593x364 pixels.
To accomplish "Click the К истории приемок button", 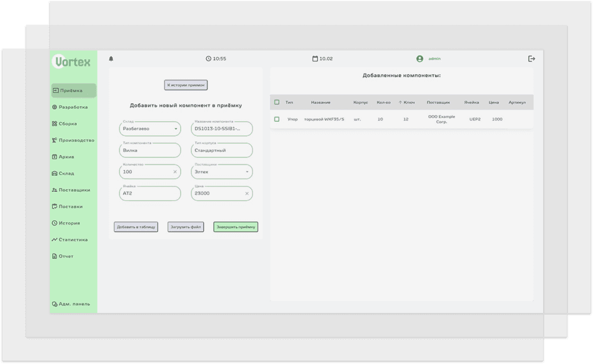I will click(x=186, y=85).
